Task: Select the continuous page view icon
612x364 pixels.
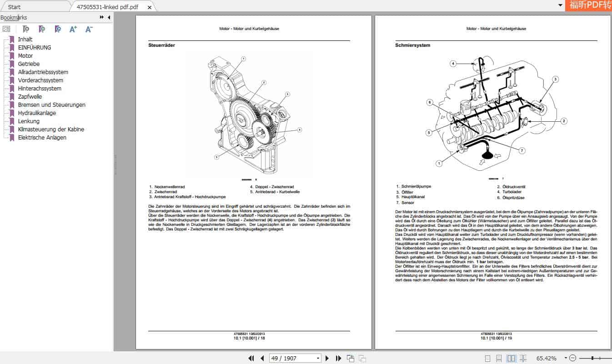Action: (x=498, y=358)
